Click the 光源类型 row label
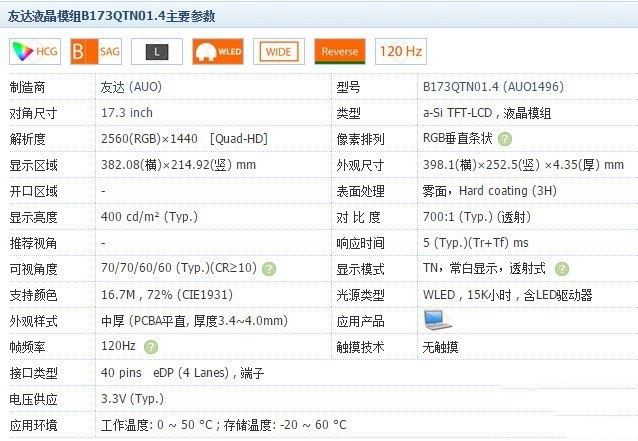The height and width of the screenshot is (441, 638). [361, 295]
